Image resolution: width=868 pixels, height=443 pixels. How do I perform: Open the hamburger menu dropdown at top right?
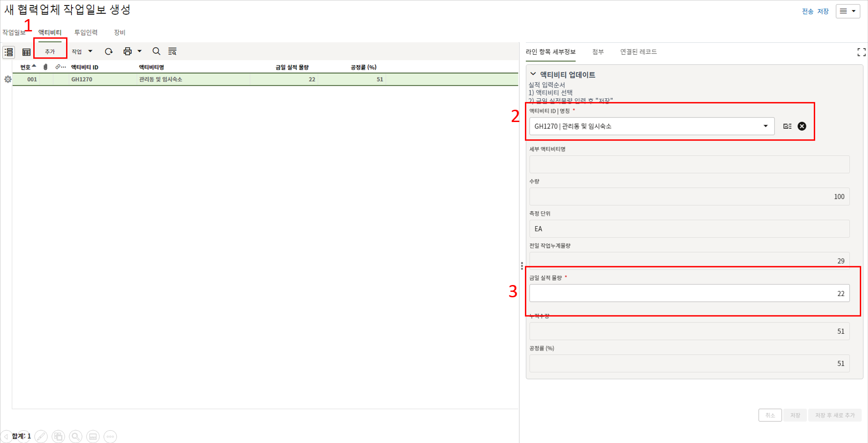pos(847,11)
